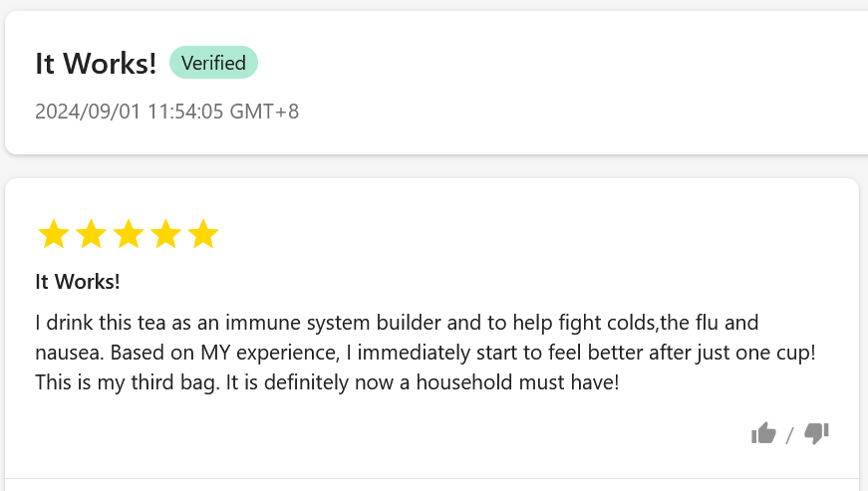Image resolution: width=868 pixels, height=491 pixels.
Task: Click the uppercase word "MY" in review
Action: 230,353
